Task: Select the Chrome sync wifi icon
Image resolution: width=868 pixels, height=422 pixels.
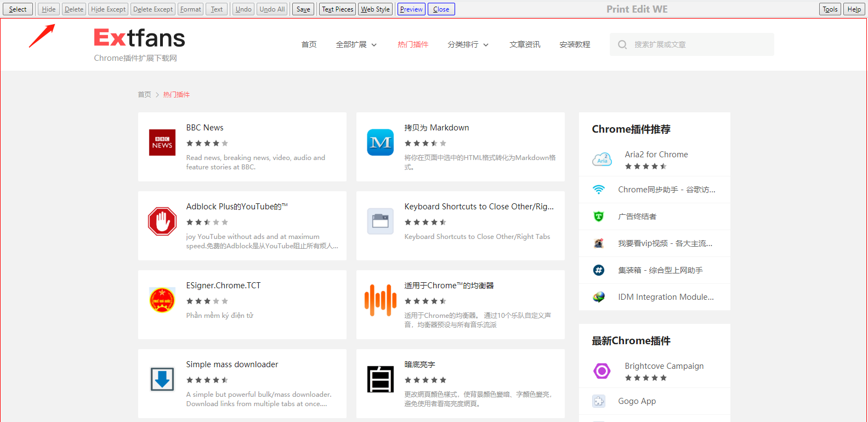Action: click(599, 190)
